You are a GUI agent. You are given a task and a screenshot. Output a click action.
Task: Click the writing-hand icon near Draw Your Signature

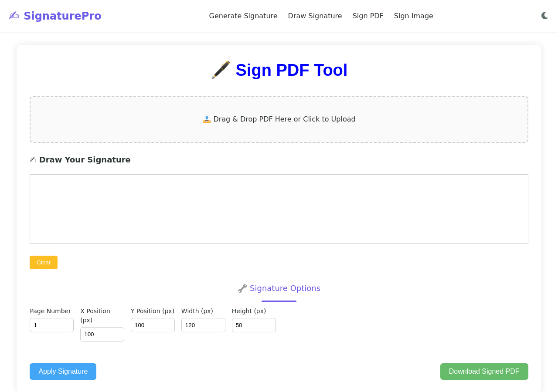[x=33, y=159]
